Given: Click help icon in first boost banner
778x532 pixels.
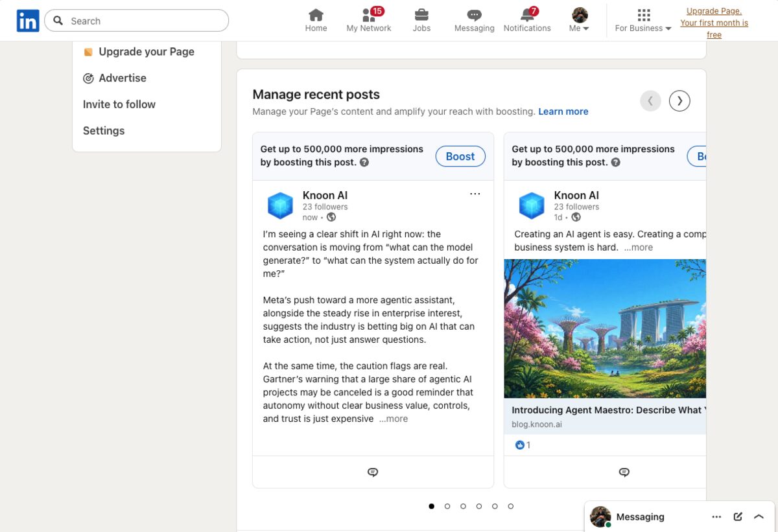Looking at the screenshot, I should pos(364,163).
